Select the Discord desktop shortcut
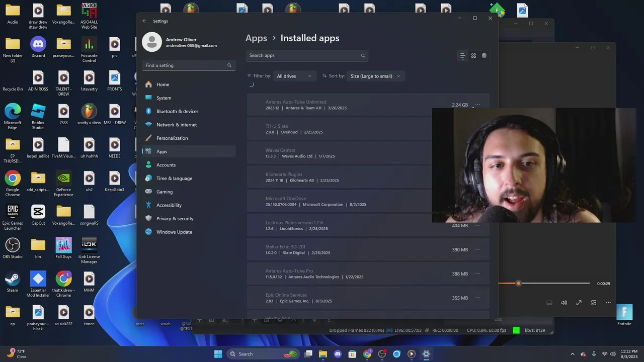Viewport: 644px width, 362px height. point(38,47)
